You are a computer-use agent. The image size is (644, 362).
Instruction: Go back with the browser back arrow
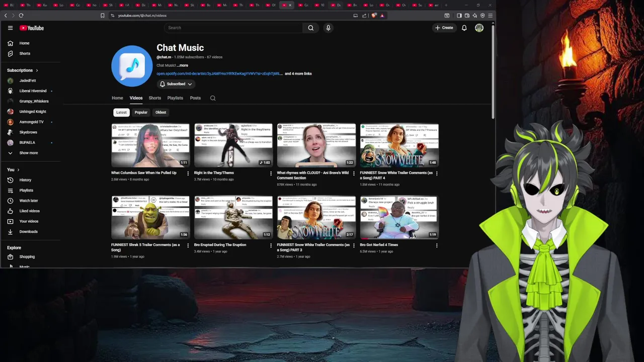pyautogui.click(x=6, y=16)
